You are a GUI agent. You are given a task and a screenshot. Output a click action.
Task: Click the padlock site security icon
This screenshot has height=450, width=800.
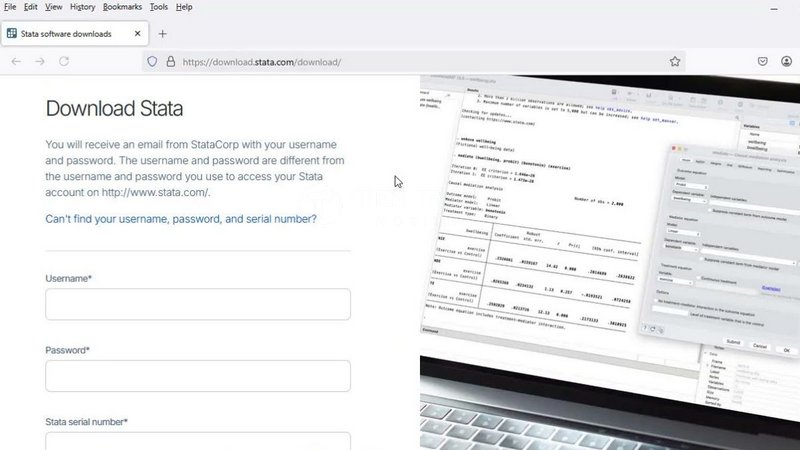tap(171, 62)
